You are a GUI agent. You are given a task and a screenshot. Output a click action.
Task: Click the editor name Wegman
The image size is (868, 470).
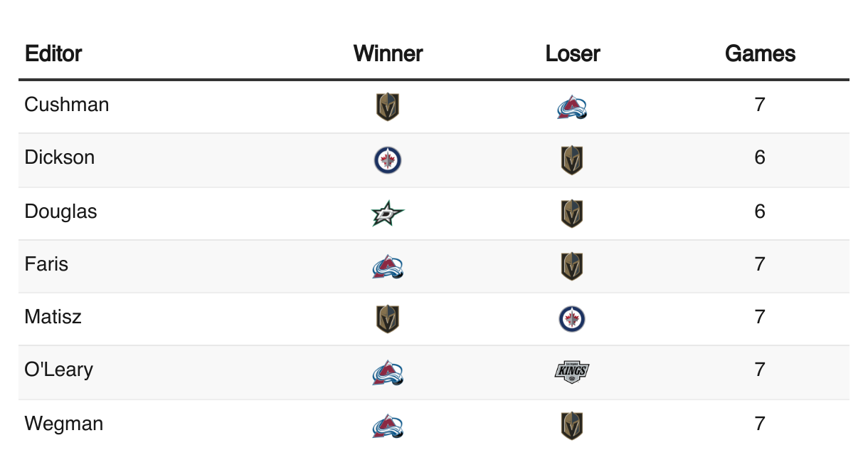pos(64,424)
